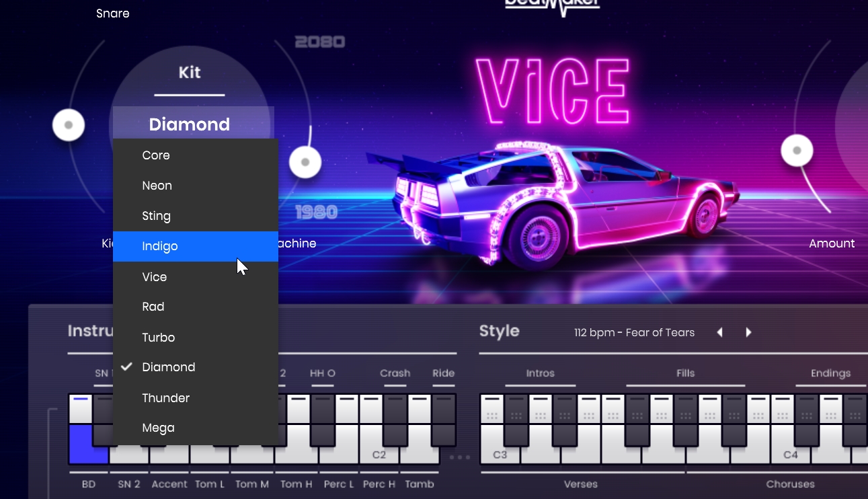Click the HH O instrument label
Screen dimensions: 868x499
tap(323, 373)
